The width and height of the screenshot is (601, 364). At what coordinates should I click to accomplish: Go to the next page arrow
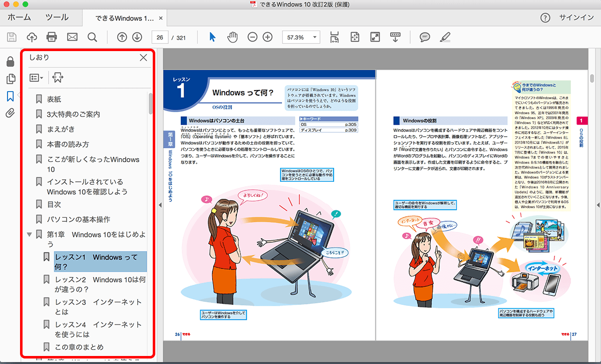click(137, 37)
